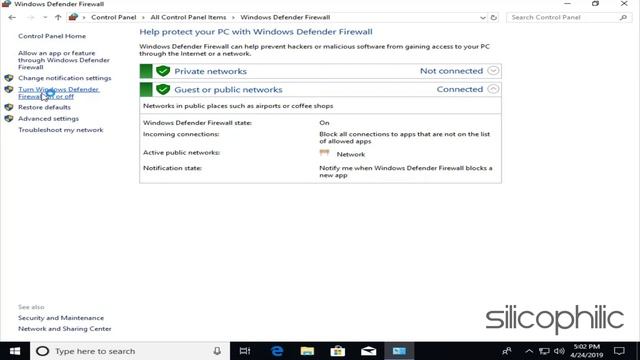Open Allow an app or feature link

coord(64,60)
